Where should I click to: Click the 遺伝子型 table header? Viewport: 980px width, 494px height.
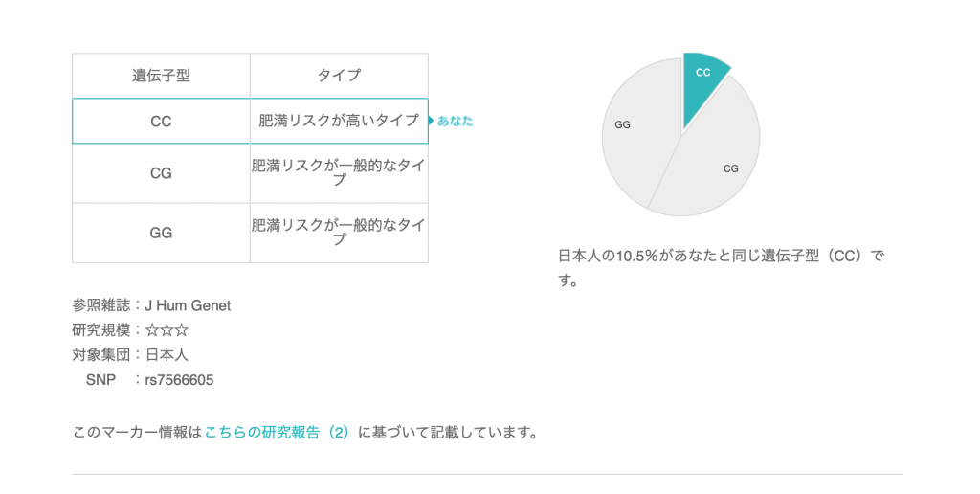click(x=161, y=76)
